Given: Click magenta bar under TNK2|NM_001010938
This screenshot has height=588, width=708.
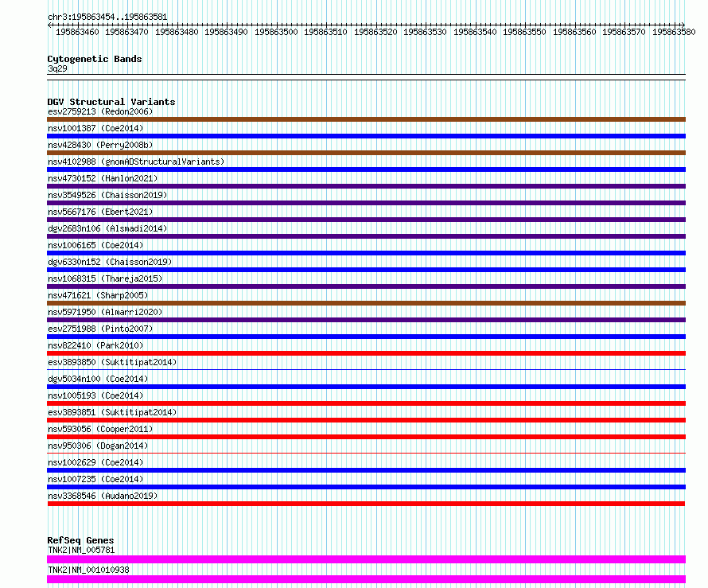Looking at the screenshot, I should click(366, 579).
